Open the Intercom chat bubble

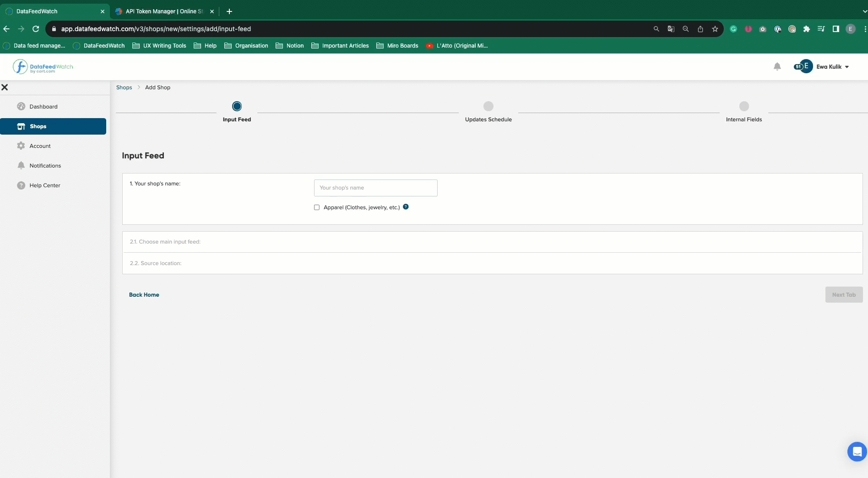857,452
